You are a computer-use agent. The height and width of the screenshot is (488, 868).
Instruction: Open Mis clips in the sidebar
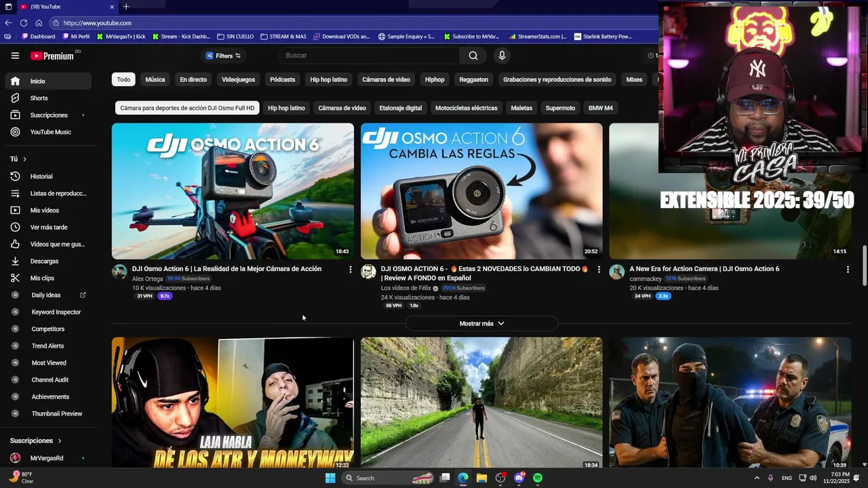tap(47, 278)
